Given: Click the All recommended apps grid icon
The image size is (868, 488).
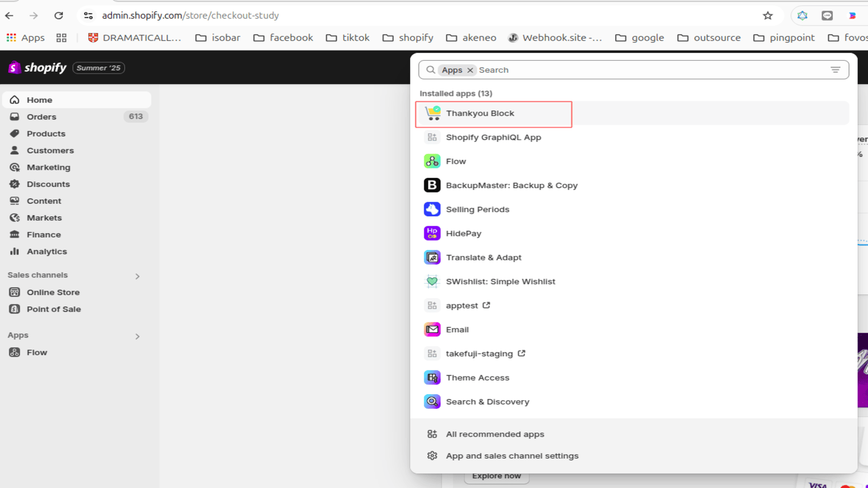Looking at the screenshot, I should click(432, 434).
